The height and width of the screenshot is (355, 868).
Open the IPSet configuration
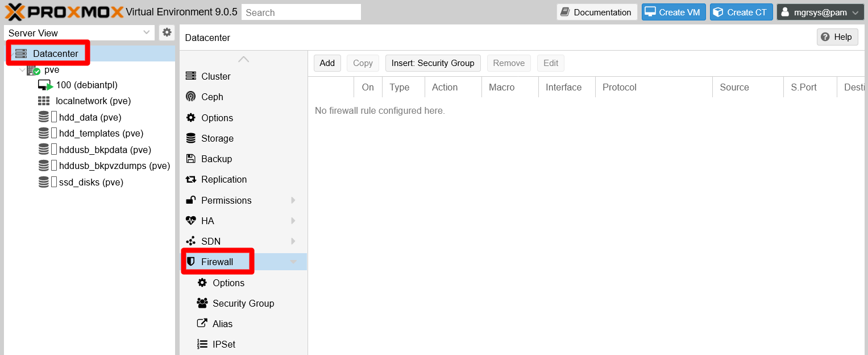[x=225, y=344]
